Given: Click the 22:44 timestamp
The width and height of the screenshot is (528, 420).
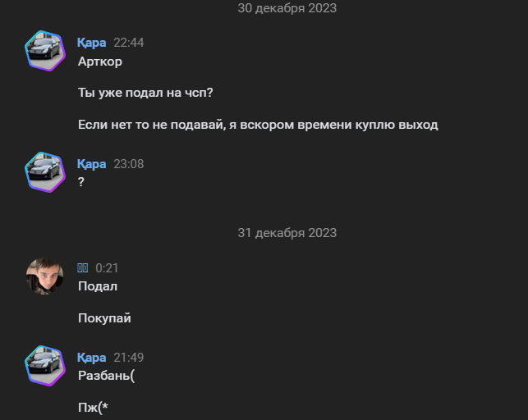Looking at the screenshot, I should pyautogui.click(x=128, y=43).
